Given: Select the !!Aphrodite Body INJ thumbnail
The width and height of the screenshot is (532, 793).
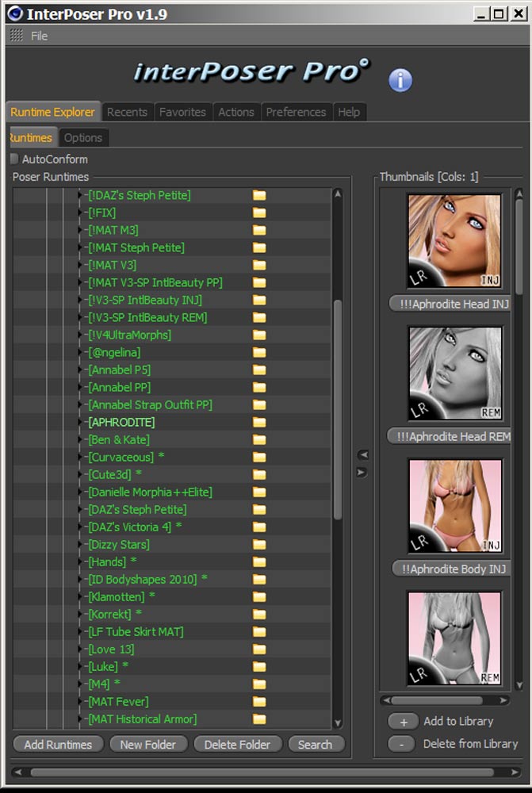Looking at the screenshot, I should click(455, 506).
